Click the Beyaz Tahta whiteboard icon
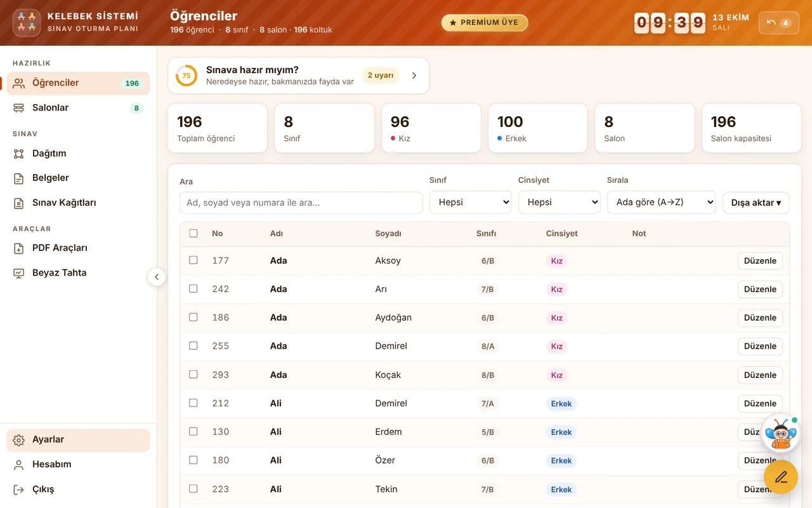The height and width of the screenshot is (508, 812). [19, 273]
